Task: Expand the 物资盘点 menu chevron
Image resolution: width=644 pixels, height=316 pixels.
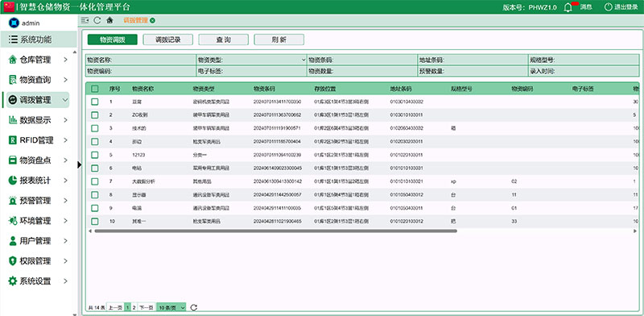Action: point(65,160)
